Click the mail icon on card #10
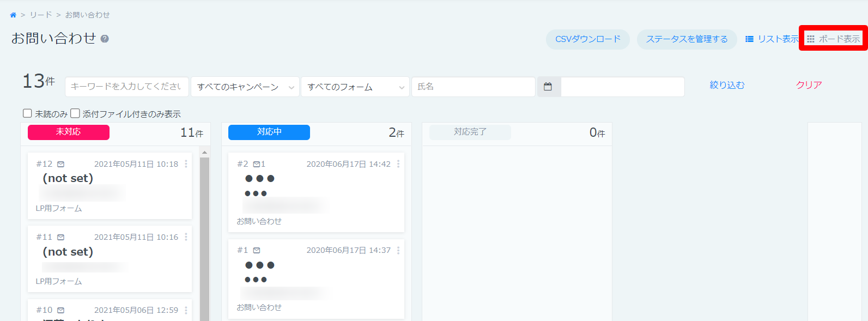The height and width of the screenshot is (321, 868). click(61, 310)
